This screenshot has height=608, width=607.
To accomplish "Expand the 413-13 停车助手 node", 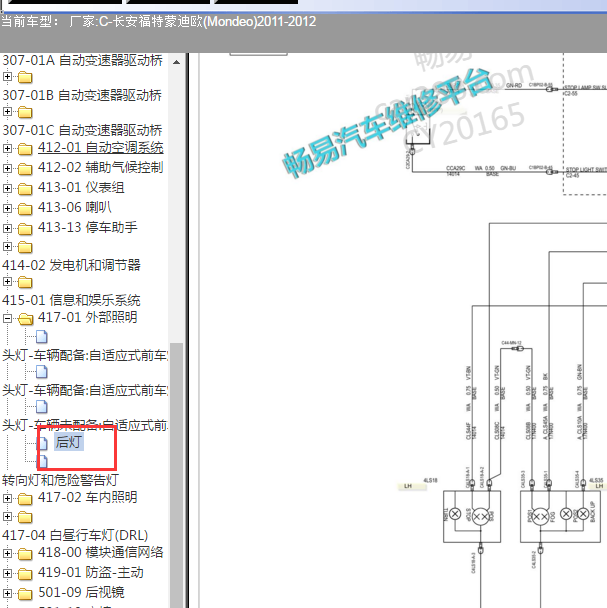I will tap(7, 228).
